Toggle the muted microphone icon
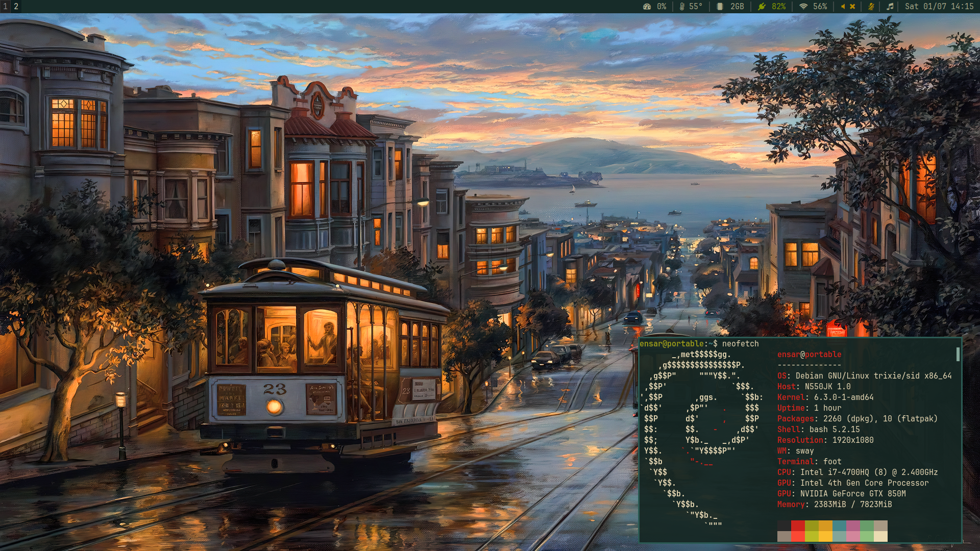This screenshot has width=980, height=551. 871,7
